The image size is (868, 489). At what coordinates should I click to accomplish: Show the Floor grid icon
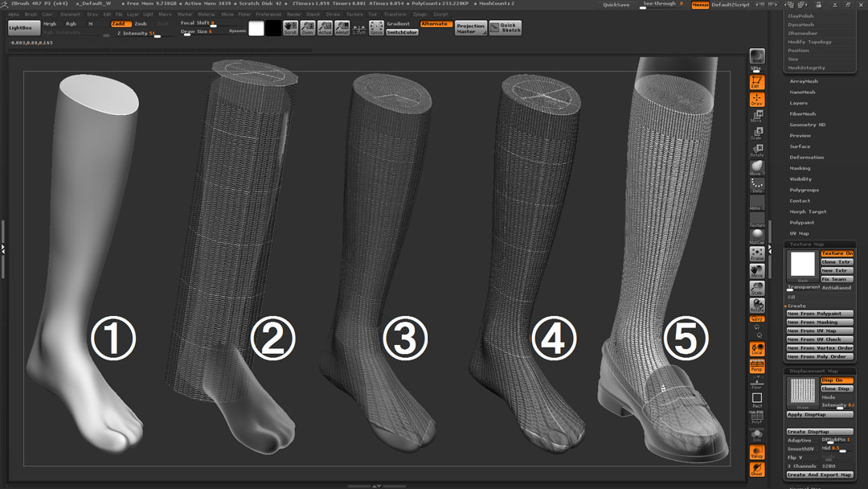(757, 383)
